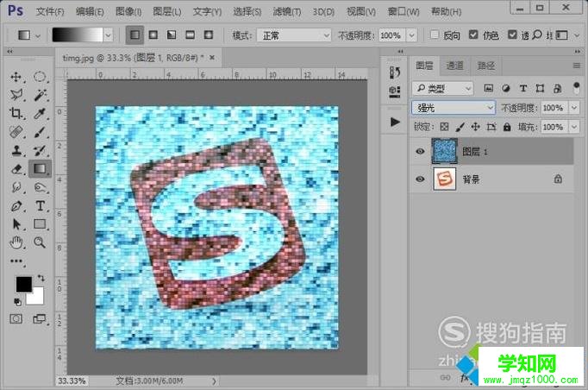Select the Crop tool
This screenshot has width=588, height=390.
pyautogui.click(x=16, y=113)
